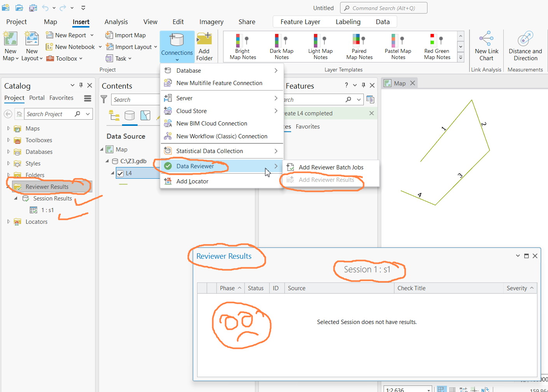Click the Source column header
The width and height of the screenshot is (548, 392).
(x=339, y=288)
